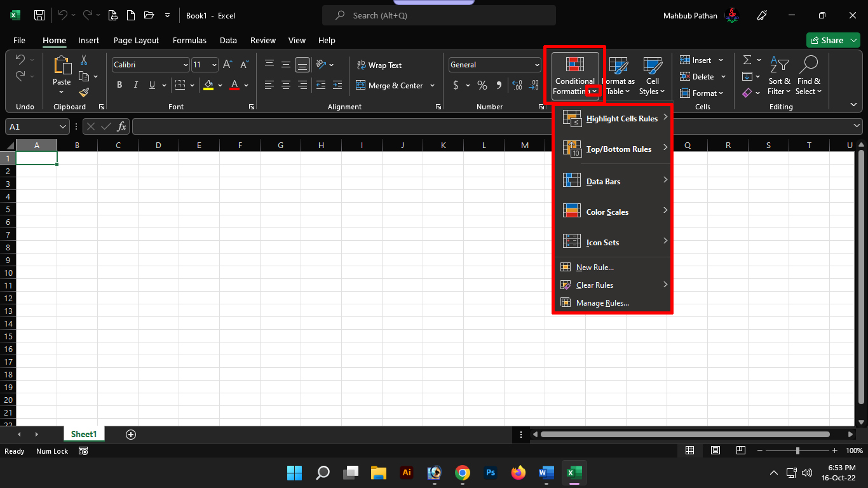Click the Insert Function fx icon
Screen dimensions: 868x488
coord(121,126)
